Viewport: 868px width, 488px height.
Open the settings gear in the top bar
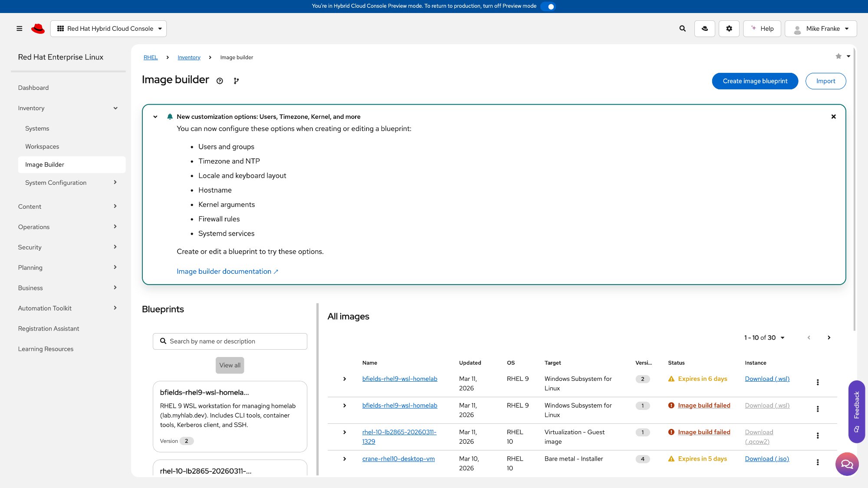[x=729, y=28]
